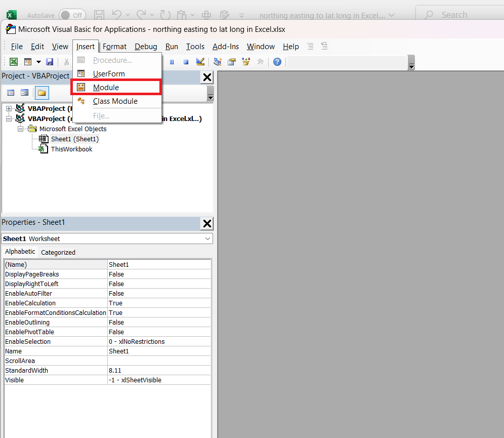The height and width of the screenshot is (438, 504).
Task: Open Excel file name dropdown chevron
Action: 392,15
